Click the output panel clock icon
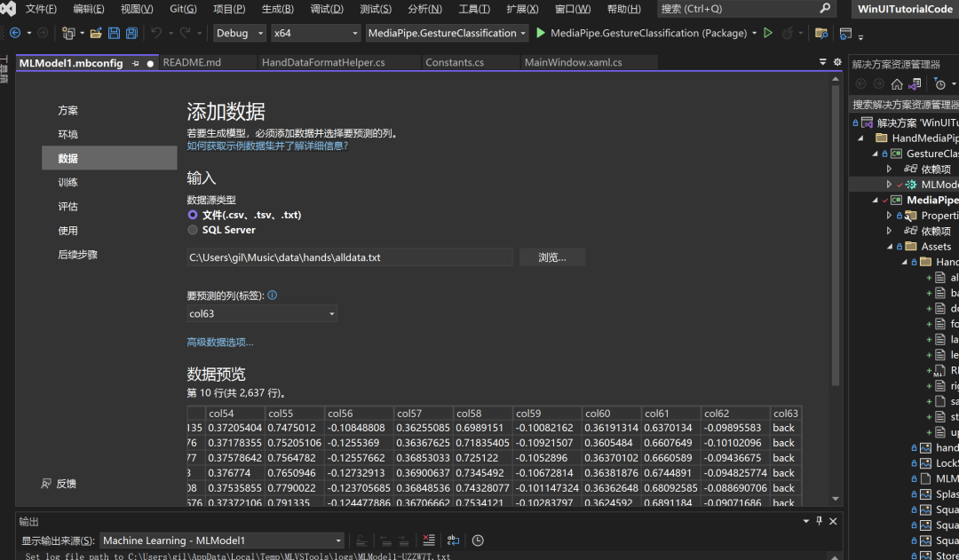959x560 pixels. [478, 540]
